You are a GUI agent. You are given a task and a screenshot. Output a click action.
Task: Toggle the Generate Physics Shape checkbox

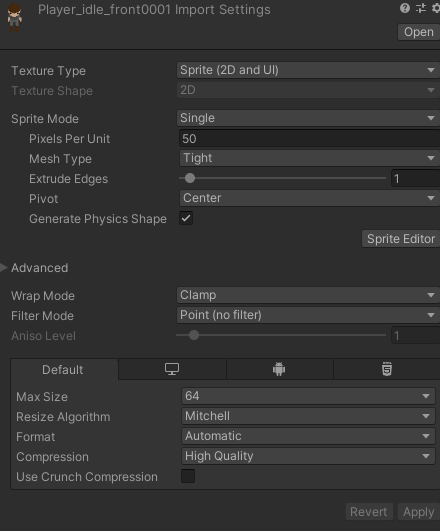[x=186, y=218]
